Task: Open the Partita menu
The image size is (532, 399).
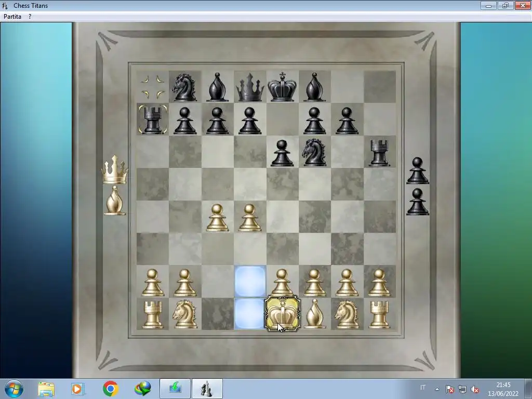Action: pos(12,16)
